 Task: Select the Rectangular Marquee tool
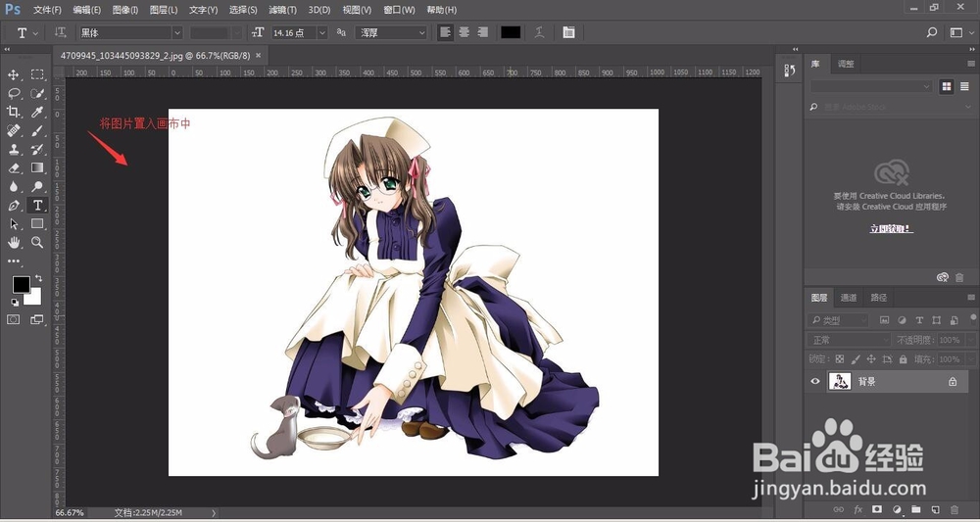(x=37, y=75)
